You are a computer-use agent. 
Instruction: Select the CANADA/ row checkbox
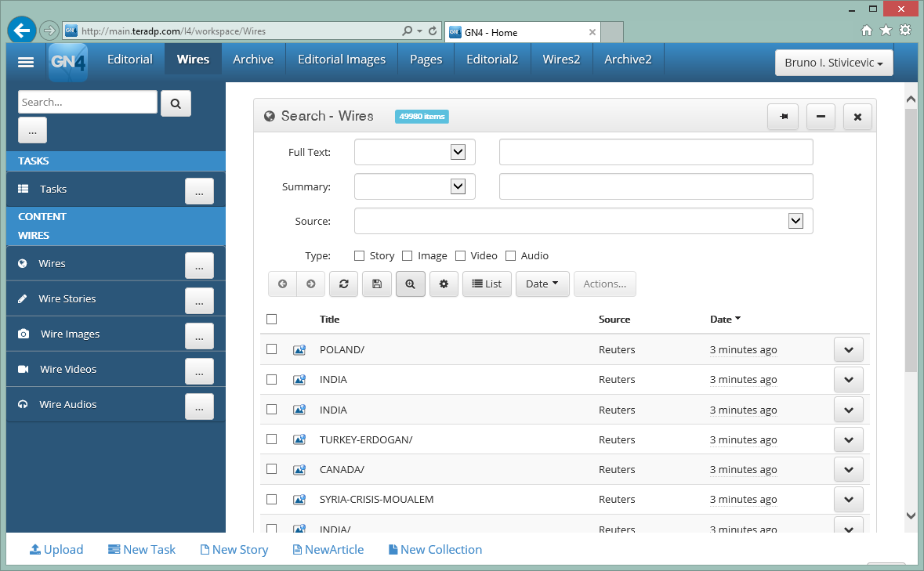pyautogui.click(x=272, y=468)
